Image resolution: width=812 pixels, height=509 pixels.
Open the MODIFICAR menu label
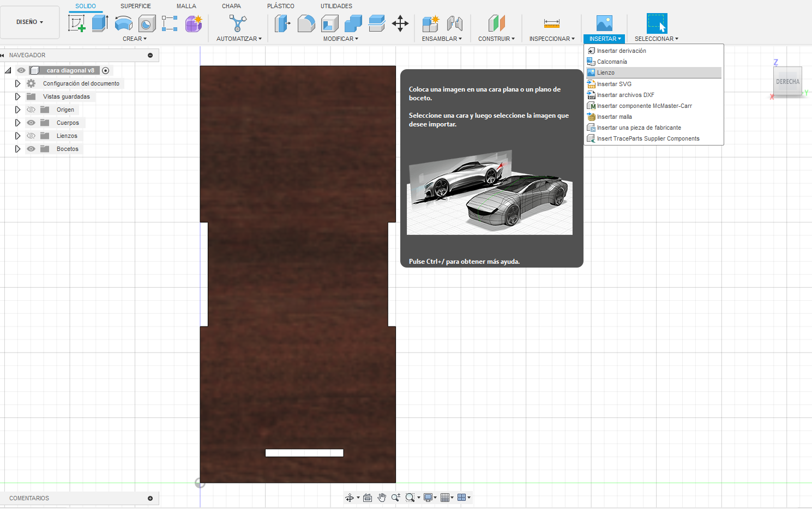coord(340,39)
